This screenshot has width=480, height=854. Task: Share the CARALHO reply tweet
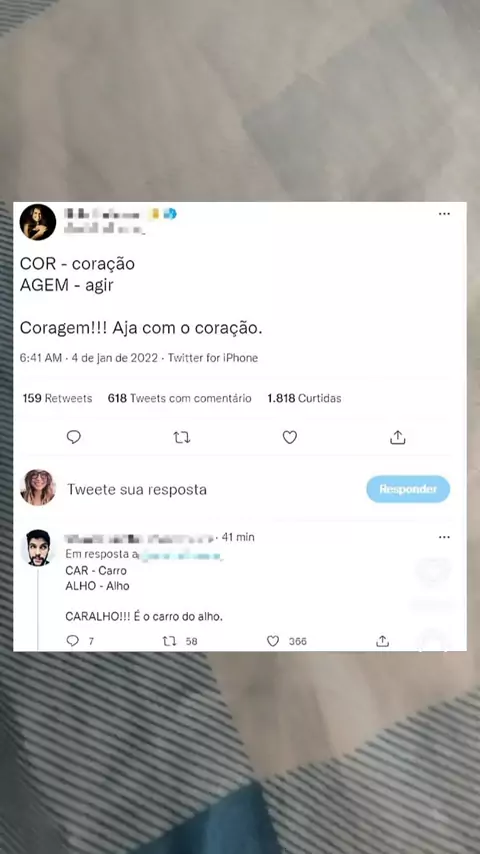[382, 641]
